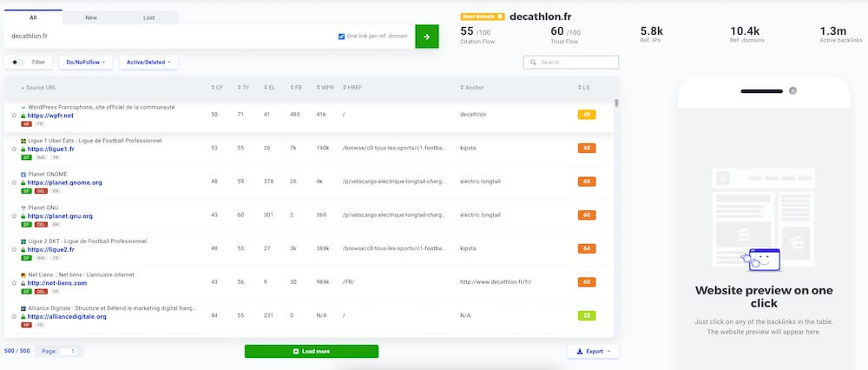
Task: Click the yellow LS score 49 badge
Action: tap(587, 116)
